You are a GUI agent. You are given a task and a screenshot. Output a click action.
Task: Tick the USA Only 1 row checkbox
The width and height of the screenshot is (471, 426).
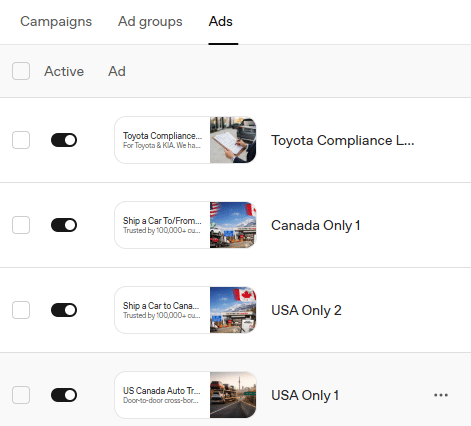click(21, 395)
